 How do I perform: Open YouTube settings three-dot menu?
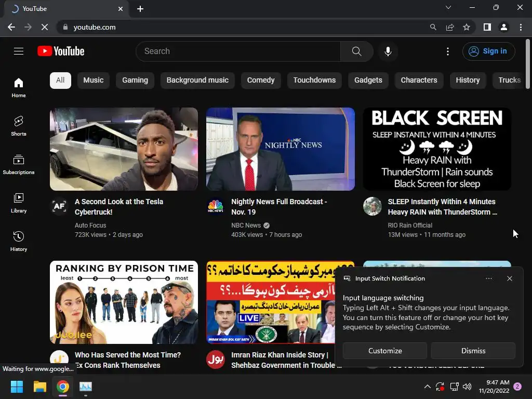tap(447, 51)
